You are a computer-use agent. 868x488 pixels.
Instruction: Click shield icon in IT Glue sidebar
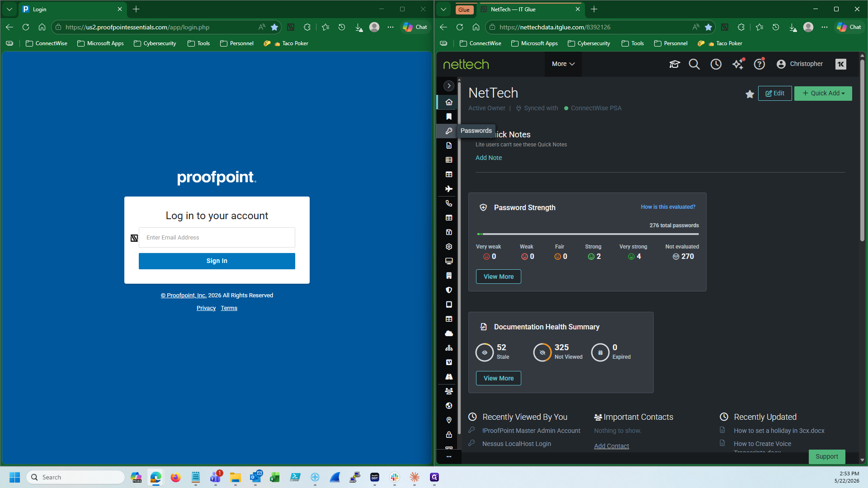[x=448, y=290]
